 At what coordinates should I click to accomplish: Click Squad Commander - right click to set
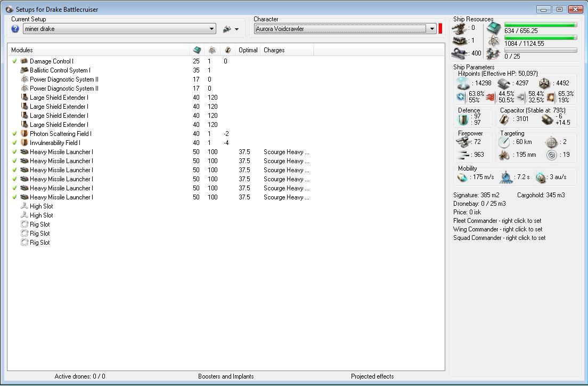[x=499, y=238]
